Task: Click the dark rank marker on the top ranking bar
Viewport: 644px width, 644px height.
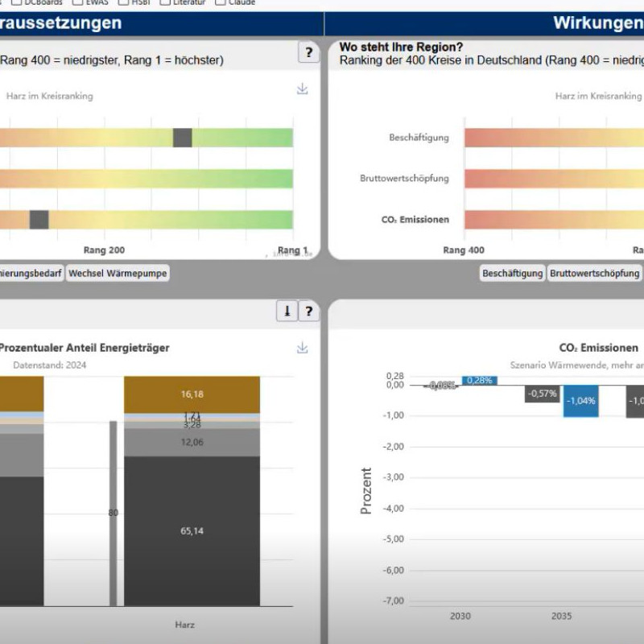Action: tap(183, 138)
